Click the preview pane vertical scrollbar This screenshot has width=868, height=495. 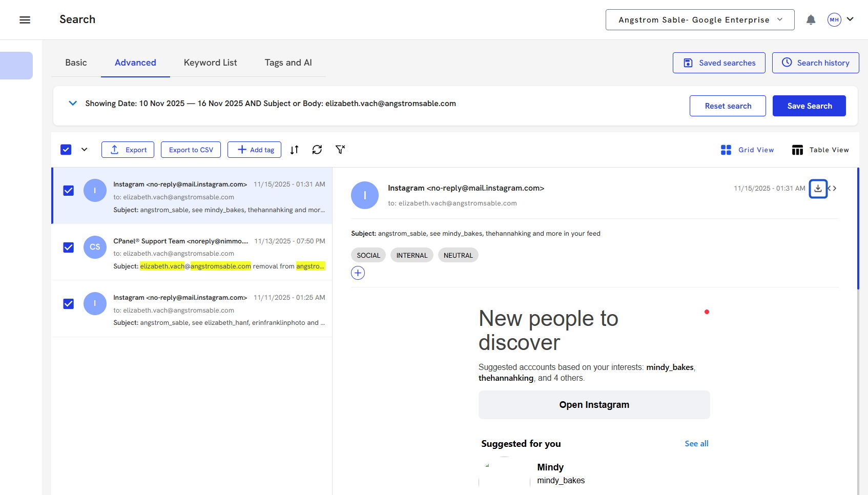(x=858, y=229)
